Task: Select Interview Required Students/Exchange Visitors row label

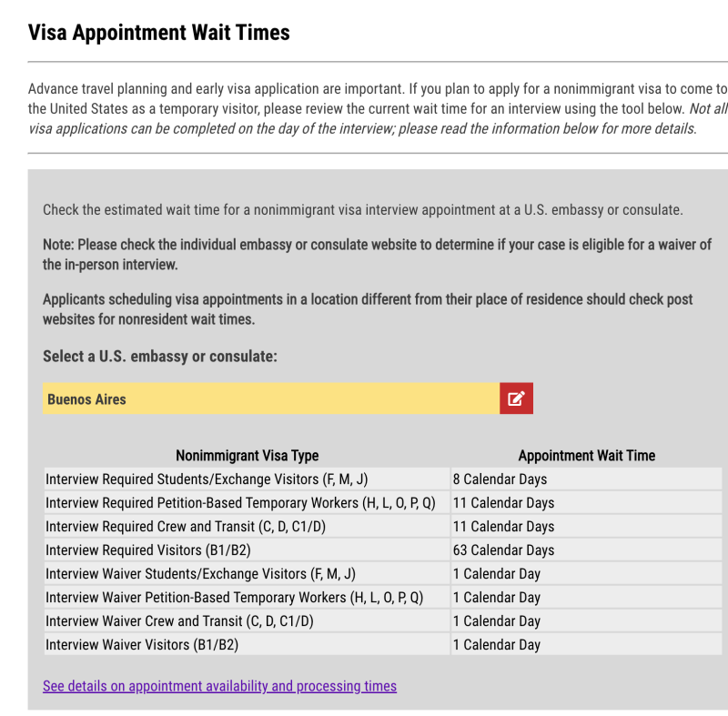Action: tap(207, 479)
